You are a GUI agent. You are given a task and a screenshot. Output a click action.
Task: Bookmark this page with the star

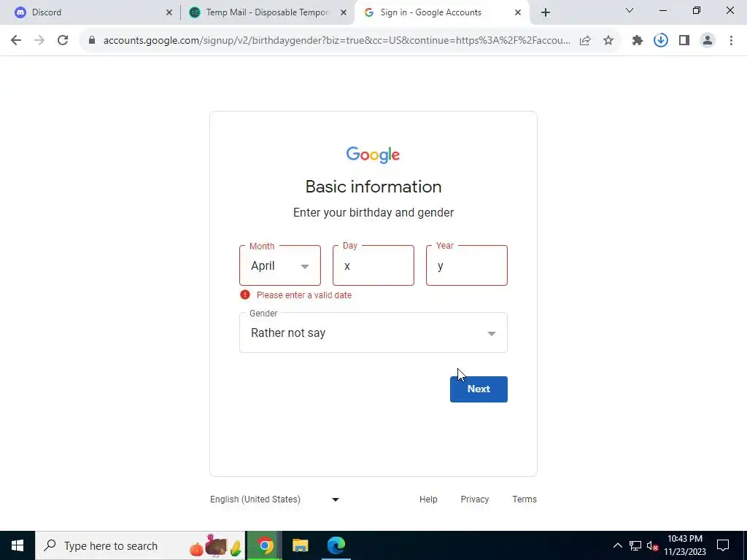(x=608, y=41)
